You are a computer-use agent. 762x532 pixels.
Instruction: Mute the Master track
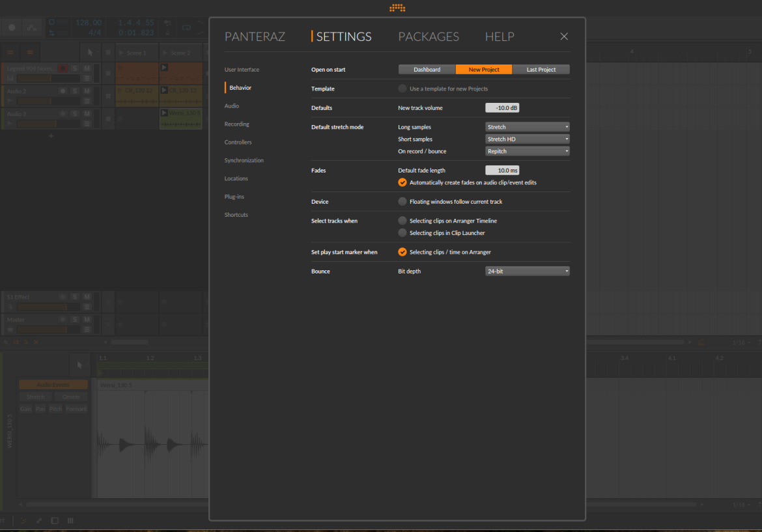[x=87, y=319]
